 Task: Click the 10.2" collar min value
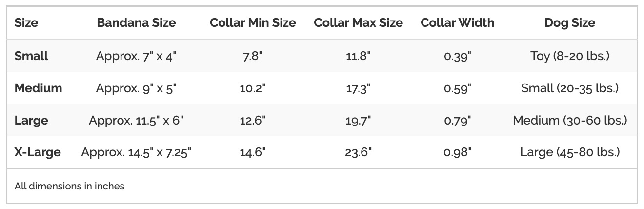point(253,88)
